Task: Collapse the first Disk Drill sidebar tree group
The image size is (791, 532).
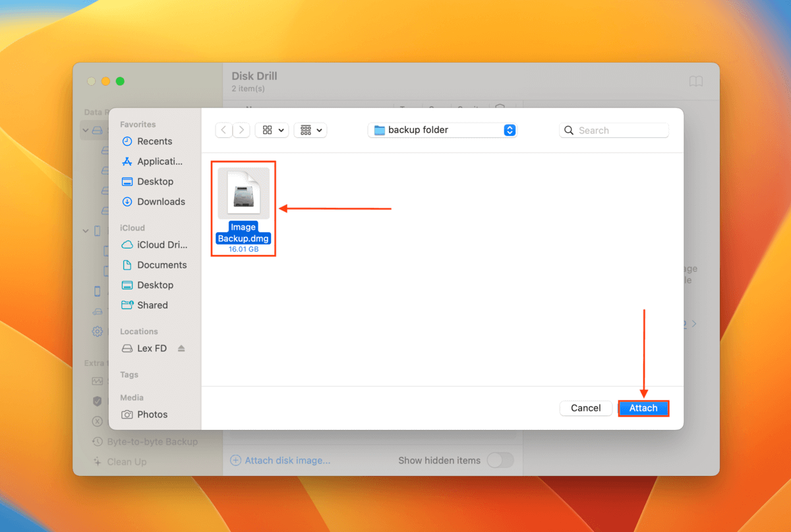Action: [86, 131]
